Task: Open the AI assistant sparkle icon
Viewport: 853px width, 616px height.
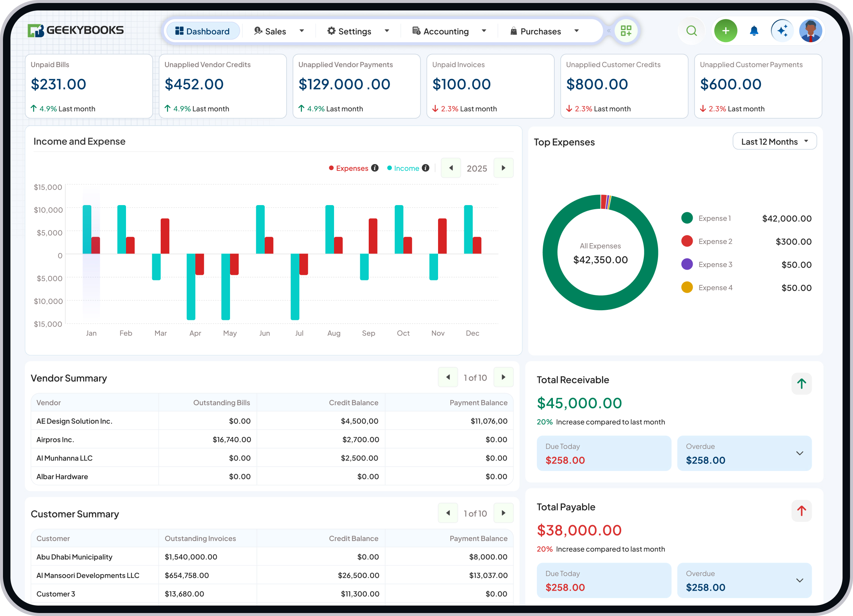Action: 782,31
